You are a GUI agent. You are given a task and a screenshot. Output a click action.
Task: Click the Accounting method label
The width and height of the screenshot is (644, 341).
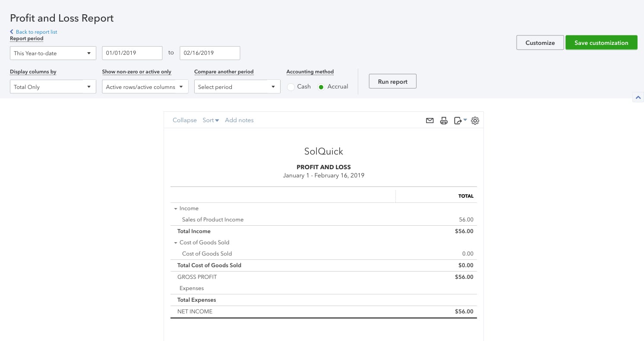click(310, 72)
